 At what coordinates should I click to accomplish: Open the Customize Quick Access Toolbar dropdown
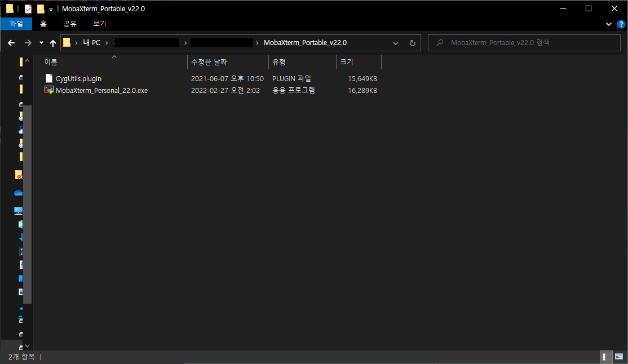point(51,9)
